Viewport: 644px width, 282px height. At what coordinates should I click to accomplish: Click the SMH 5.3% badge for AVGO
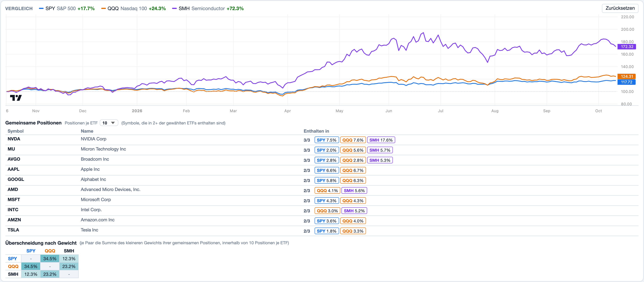point(380,160)
